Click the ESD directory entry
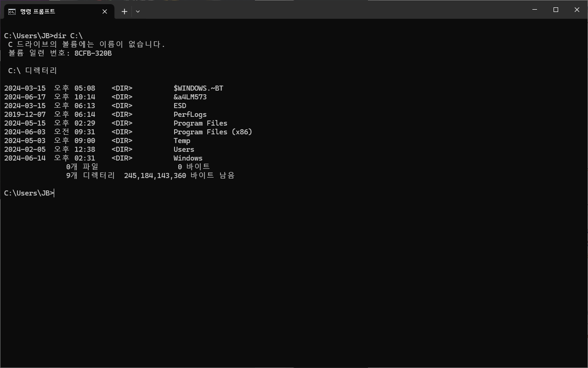 tap(180, 106)
